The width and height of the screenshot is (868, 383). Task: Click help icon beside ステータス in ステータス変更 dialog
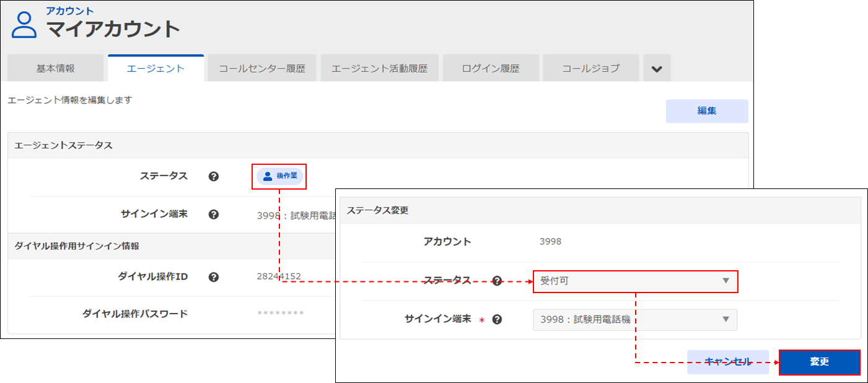(497, 281)
